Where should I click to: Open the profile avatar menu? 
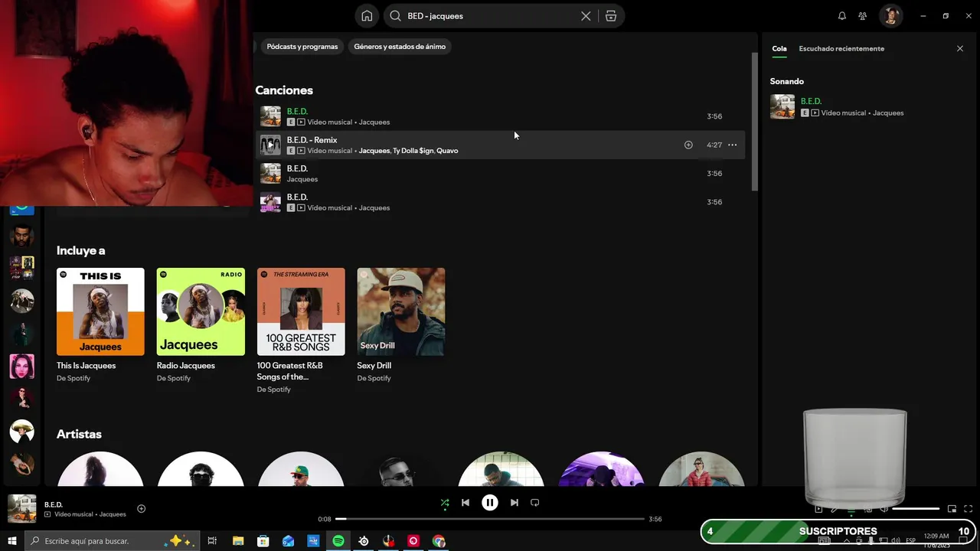pos(891,16)
